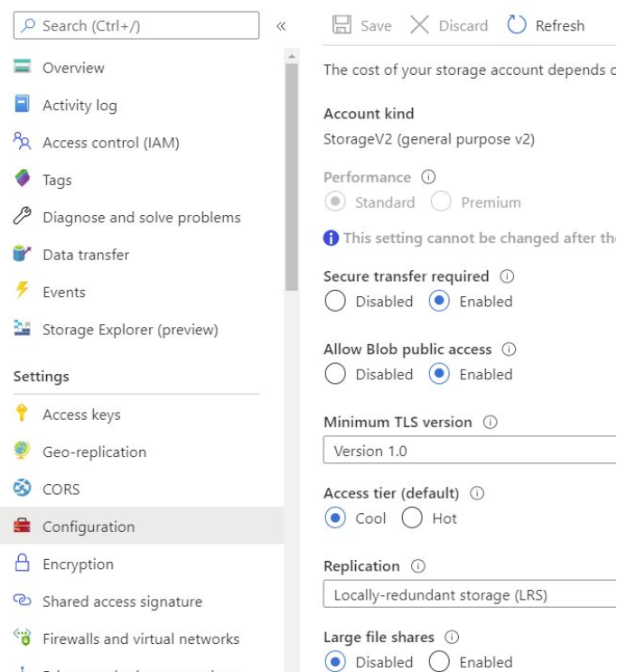This screenshot has height=672, width=627.
Task: Select the Premium performance radio button
Action: coord(441,201)
